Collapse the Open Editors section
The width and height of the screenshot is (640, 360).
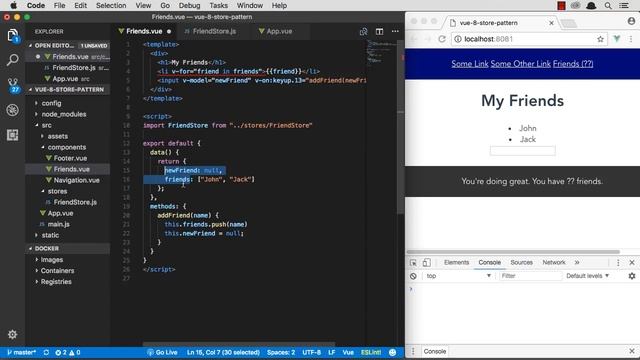coord(67,45)
